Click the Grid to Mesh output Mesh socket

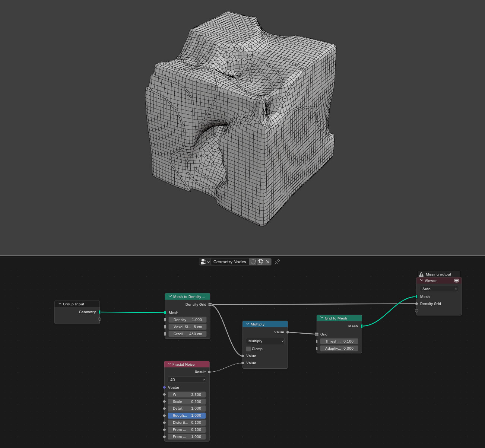[362, 326]
